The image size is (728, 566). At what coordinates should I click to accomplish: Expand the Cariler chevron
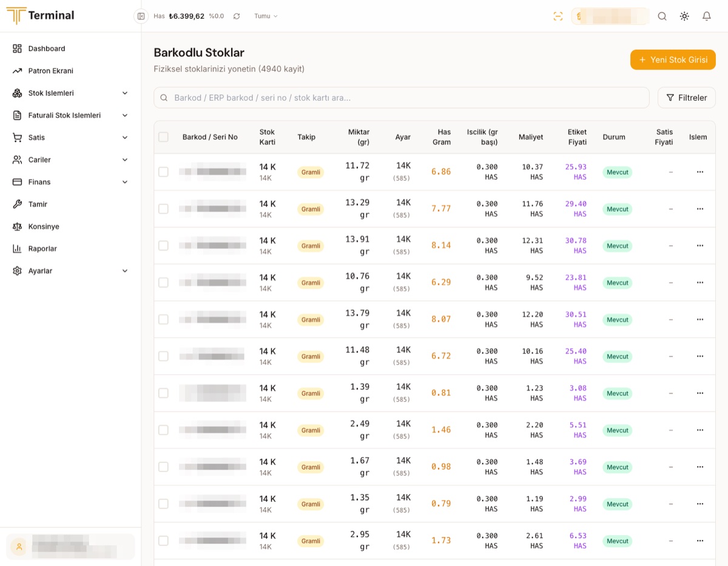click(125, 160)
